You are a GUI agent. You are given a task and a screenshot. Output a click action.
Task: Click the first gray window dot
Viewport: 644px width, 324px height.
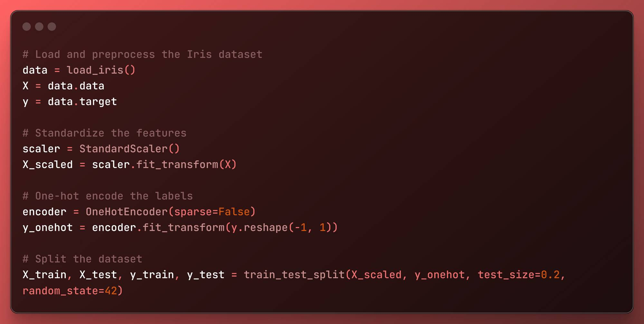[27, 27]
